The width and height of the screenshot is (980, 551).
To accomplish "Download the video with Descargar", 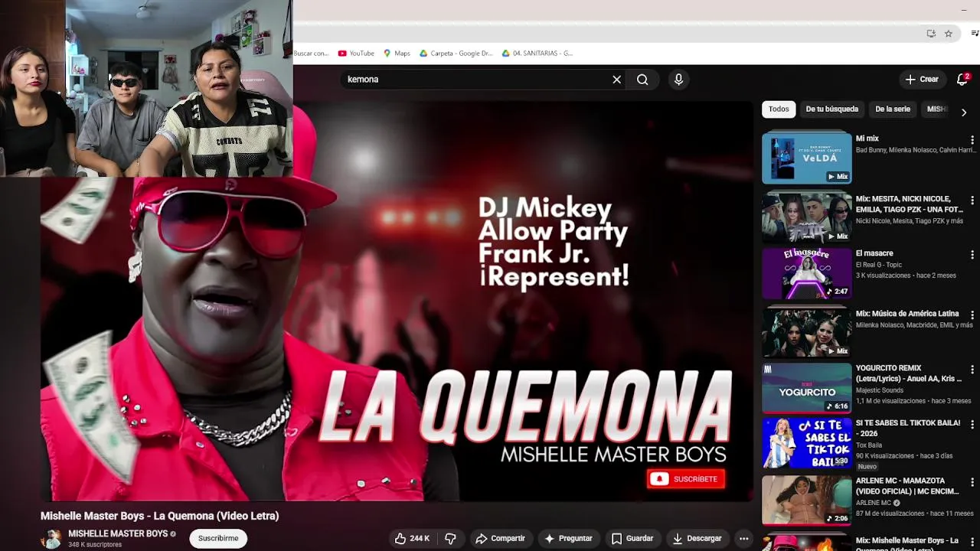I will 697,539.
